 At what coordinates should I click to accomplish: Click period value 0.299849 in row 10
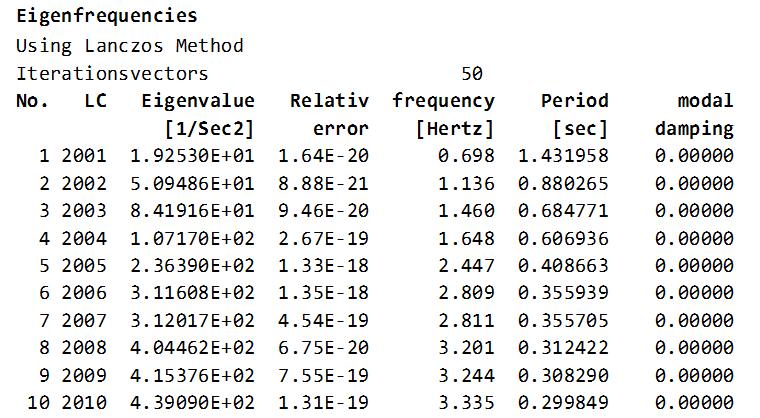pos(563,403)
